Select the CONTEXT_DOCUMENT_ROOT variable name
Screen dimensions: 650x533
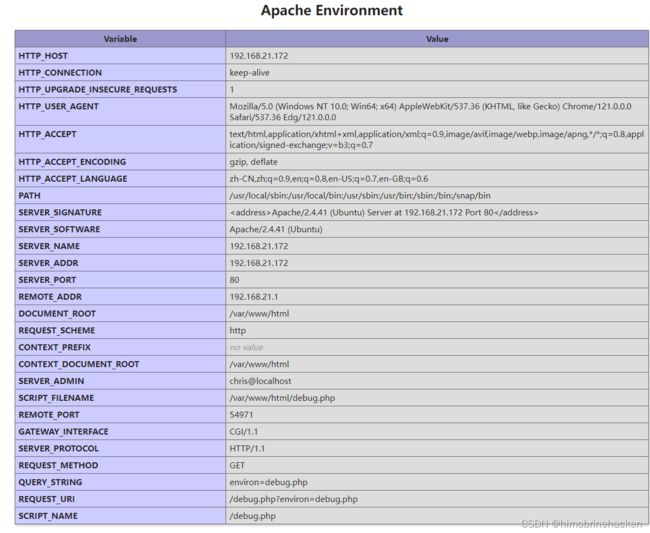79,364
